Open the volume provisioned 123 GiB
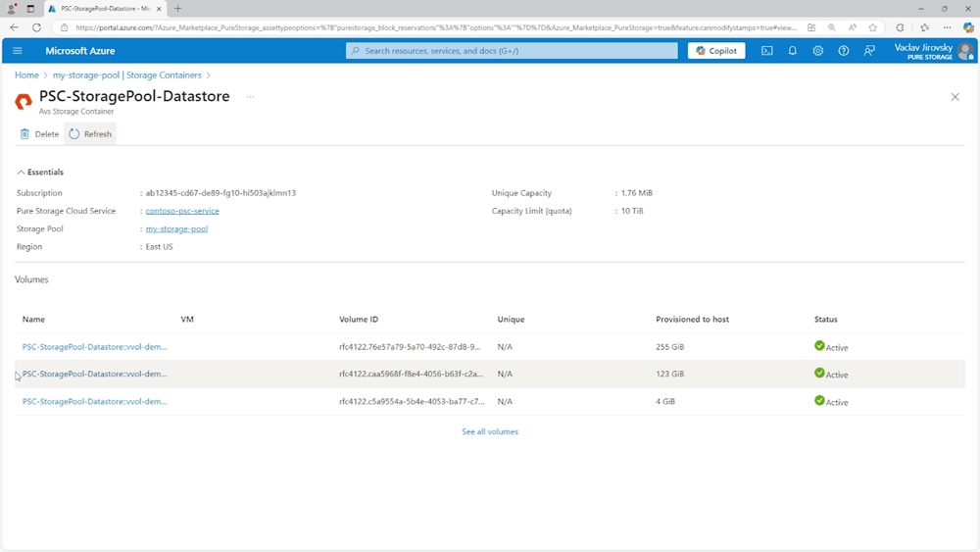The height and width of the screenshot is (552, 980). click(94, 374)
